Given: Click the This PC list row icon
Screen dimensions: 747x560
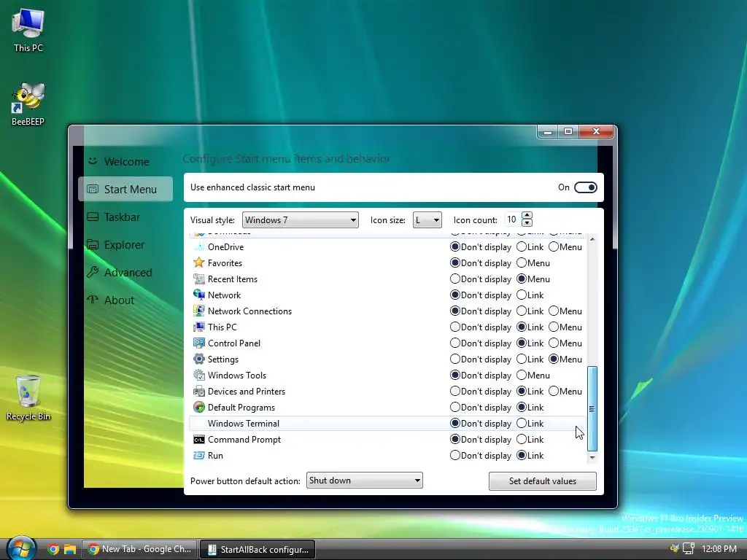Looking at the screenshot, I should click(x=198, y=327).
